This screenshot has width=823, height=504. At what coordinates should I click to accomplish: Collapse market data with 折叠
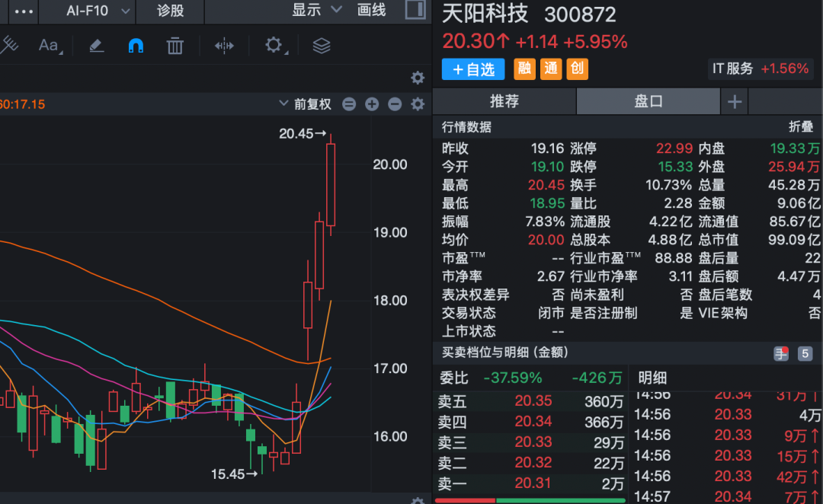pyautogui.click(x=800, y=126)
